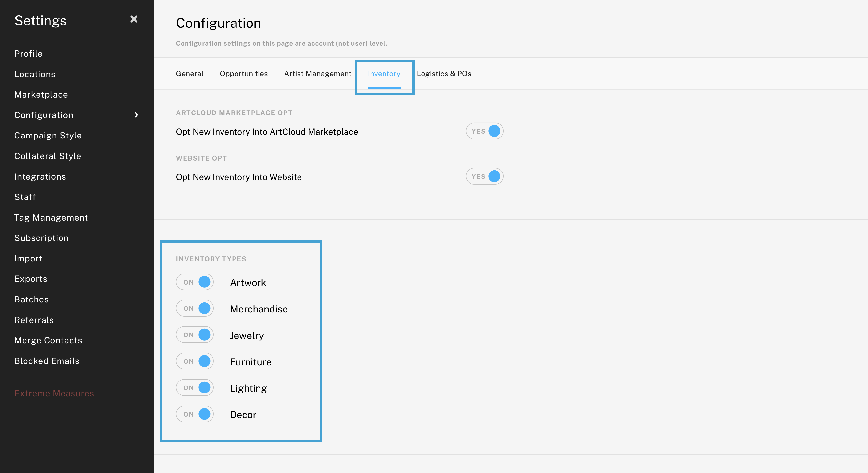Screen dimensions: 868x473
Task: Navigate to Tag Management
Action: click(51, 218)
